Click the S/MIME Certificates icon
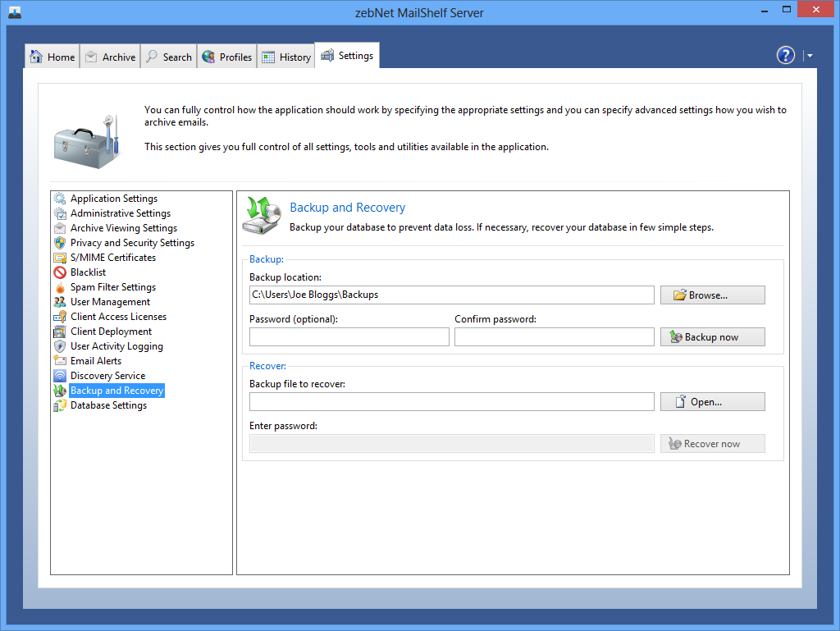 point(60,258)
